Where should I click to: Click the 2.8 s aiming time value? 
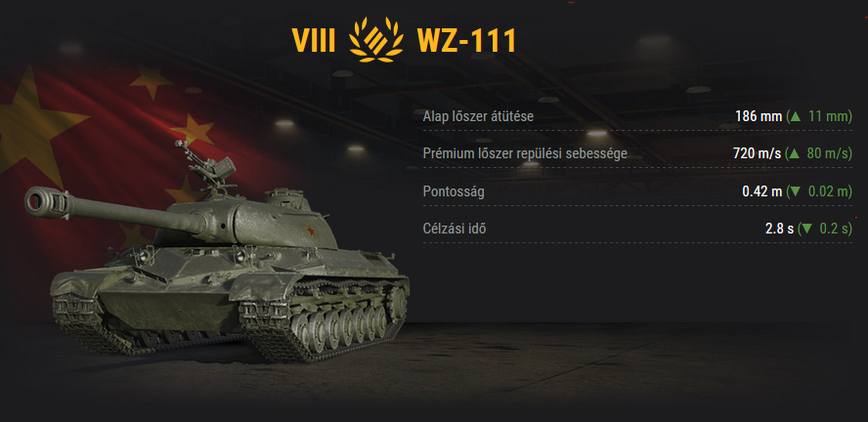779,229
